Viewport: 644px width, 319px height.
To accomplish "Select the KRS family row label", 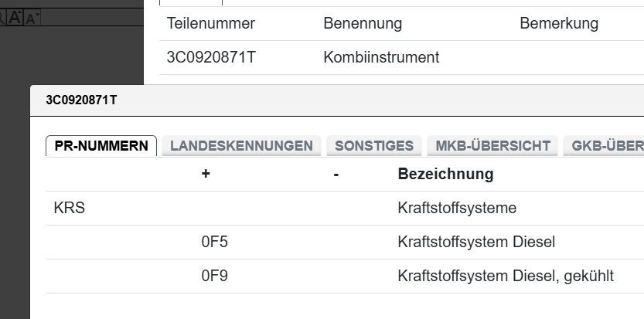I will pyautogui.click(x=69, y=209).
